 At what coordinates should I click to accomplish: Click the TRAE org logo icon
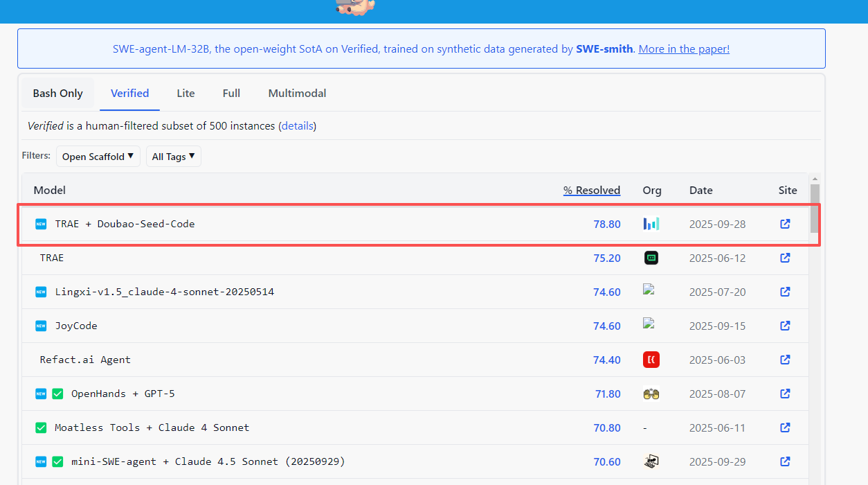point(651,258)
